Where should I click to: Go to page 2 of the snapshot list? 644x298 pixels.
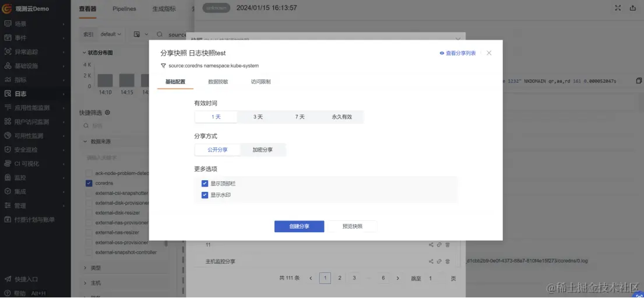(339, 278)
